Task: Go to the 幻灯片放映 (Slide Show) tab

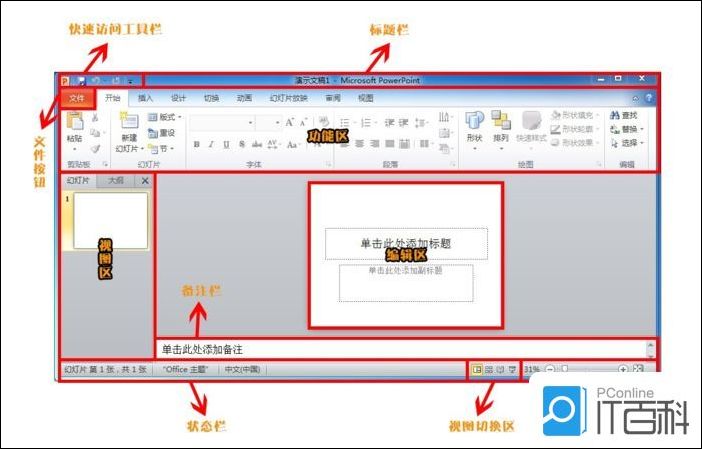Action: 288,98
